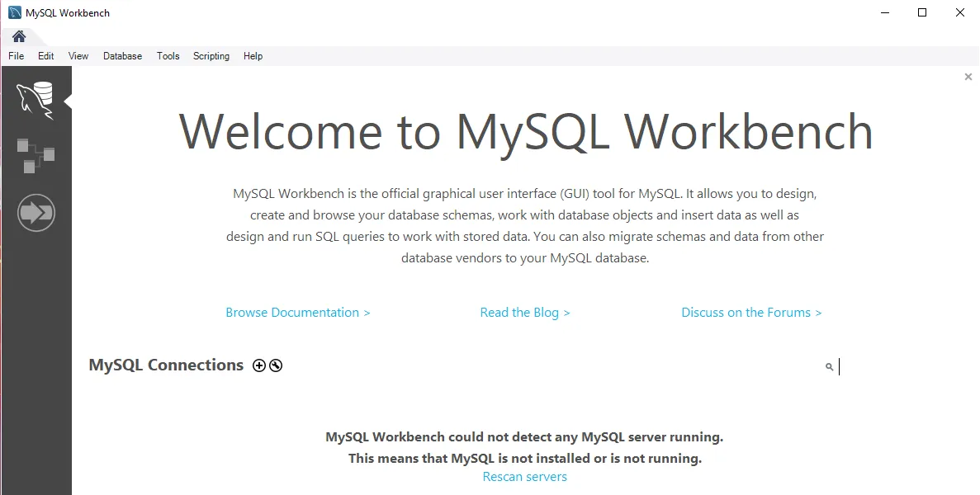Open the Home tab house icon
This screenshot has height=495, width=980.
pyautogui.click(x=19, y=35)
